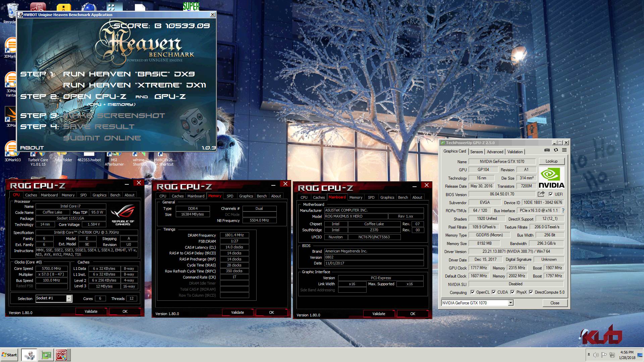The width and height of the screenshot is (644, 362).
Task: Click the HWBOT Heaven taskbar icon
Action: [x=29, y=355]
